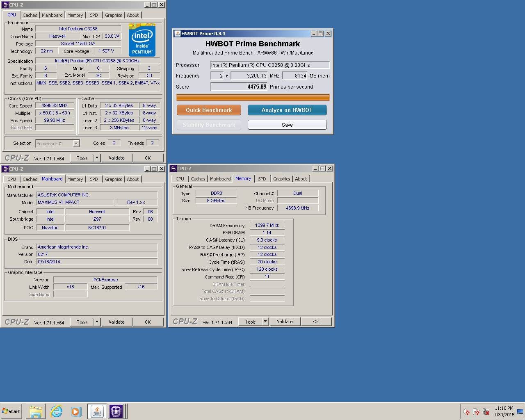Select the LPCIO model NCT6791

coord(97,228)
